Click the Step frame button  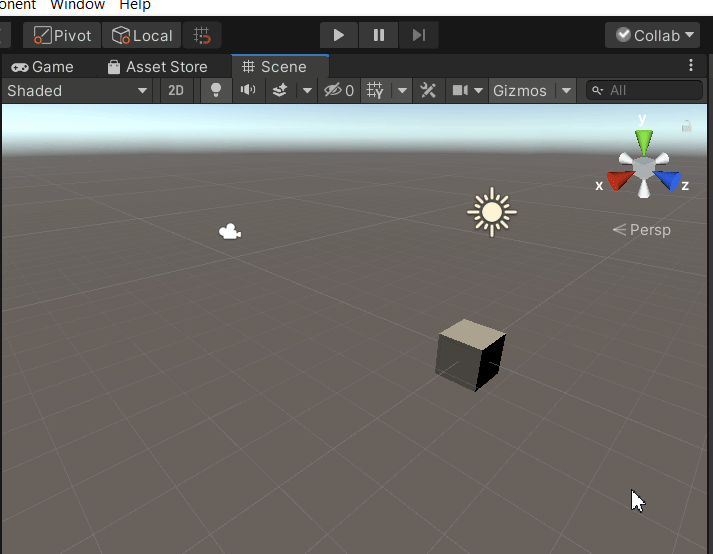418,36
